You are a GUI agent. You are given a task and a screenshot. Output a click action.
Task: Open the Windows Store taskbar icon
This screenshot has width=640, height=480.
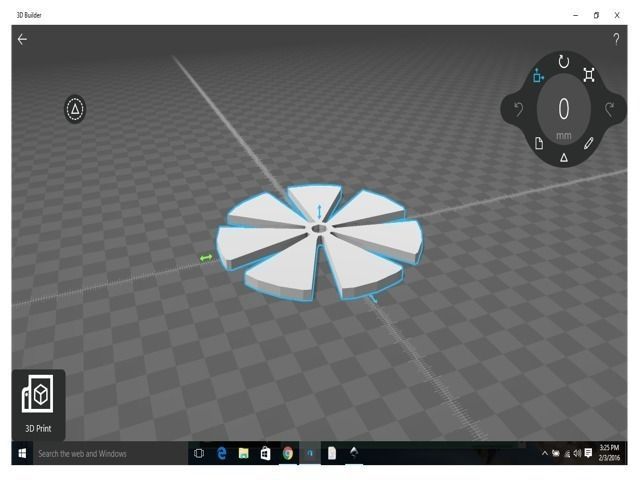tap(265, 453)
